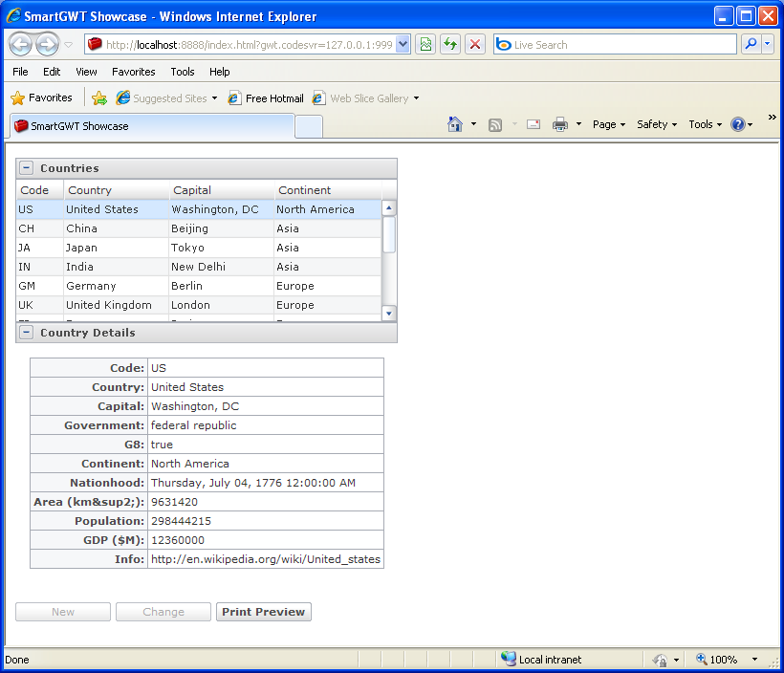Show more command bar items chevron
Viewport: 784px width, 673px height.
coord(772,117)
